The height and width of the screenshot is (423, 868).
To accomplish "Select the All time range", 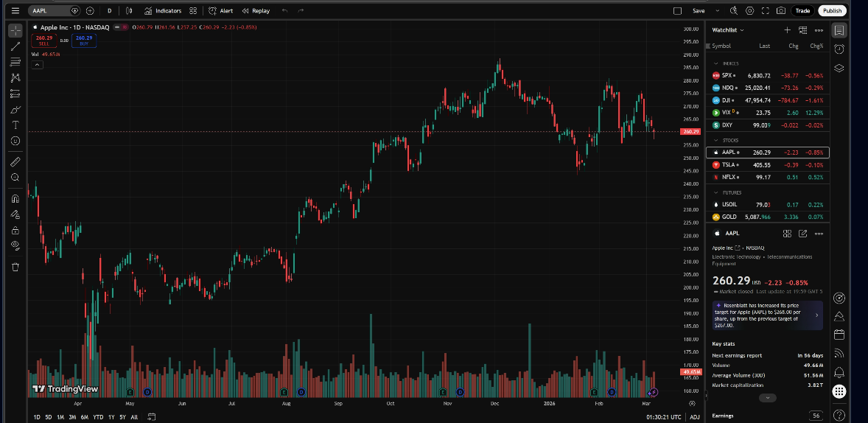I will point(134,417).
